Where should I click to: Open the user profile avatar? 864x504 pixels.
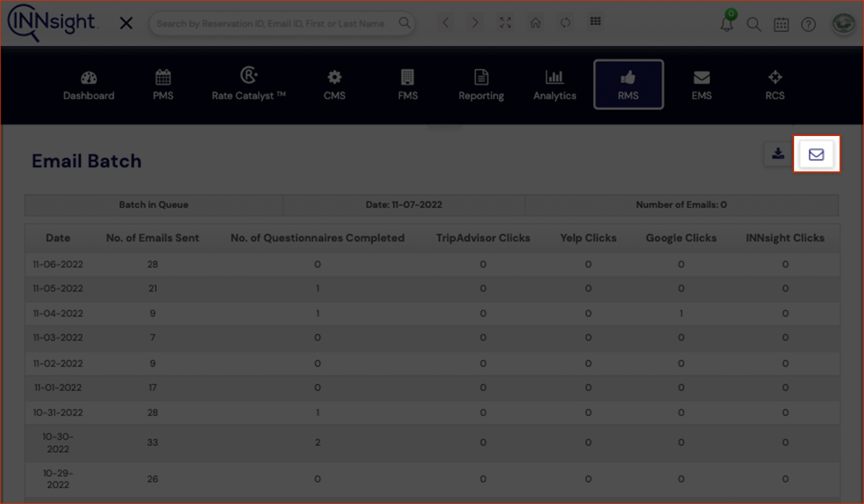tap(842, 24)
